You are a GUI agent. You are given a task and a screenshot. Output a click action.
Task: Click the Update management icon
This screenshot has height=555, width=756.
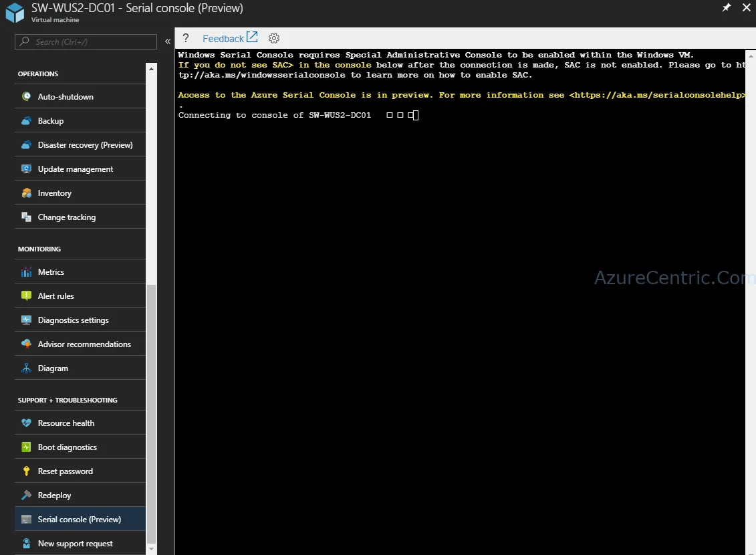pyautogui.click(x=27, y=169)
